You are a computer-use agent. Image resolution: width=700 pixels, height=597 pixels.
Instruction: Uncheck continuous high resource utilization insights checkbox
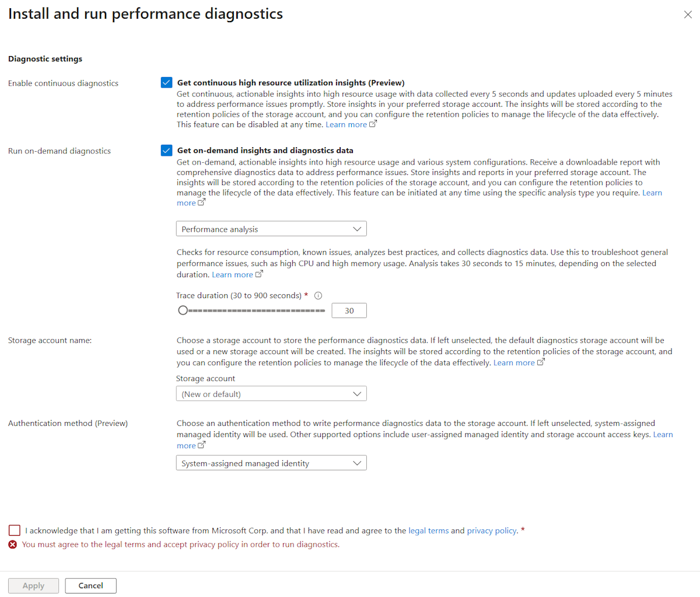pyautogui.click(x=166, y=82)
